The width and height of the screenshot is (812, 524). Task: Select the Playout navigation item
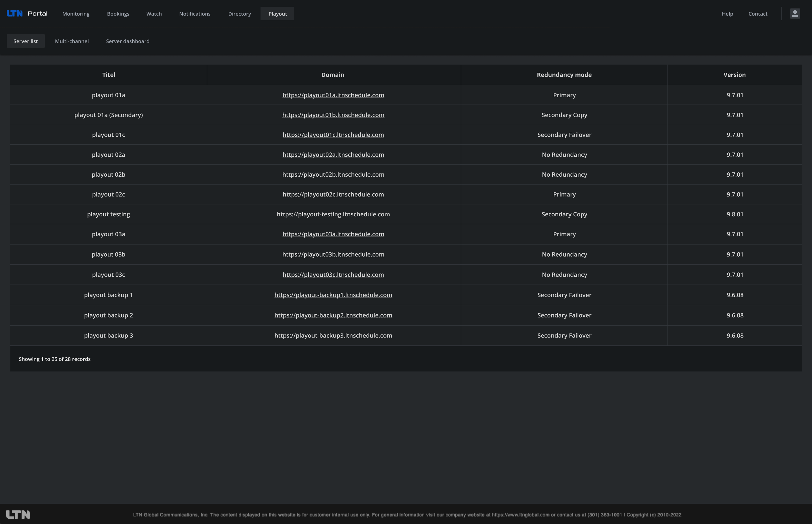click(x=277, y=14)
